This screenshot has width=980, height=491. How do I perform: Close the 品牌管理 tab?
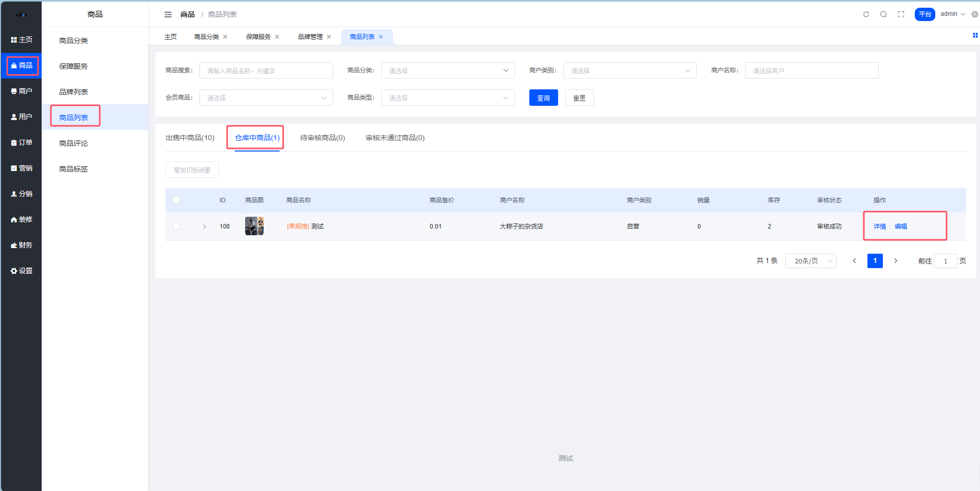point(329,37)
